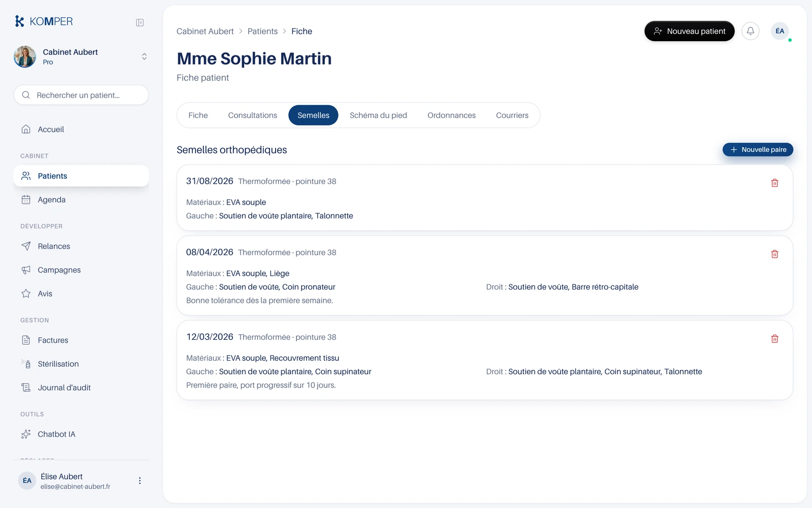Switch to the Fiche tab
The height and width of the screenshot is (508, 812).
pos(198,115)
